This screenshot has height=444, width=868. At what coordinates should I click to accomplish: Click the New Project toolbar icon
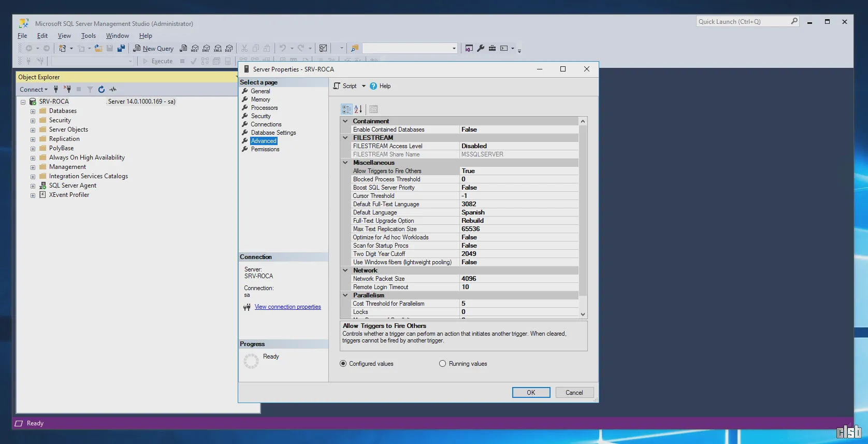[62, 48]
